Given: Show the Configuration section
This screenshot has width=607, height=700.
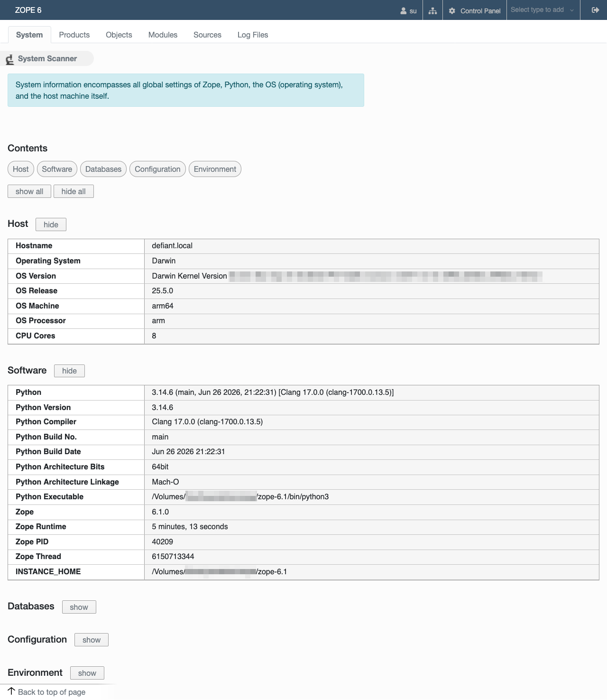Looking at the screenshot, I should coord(92,640).
